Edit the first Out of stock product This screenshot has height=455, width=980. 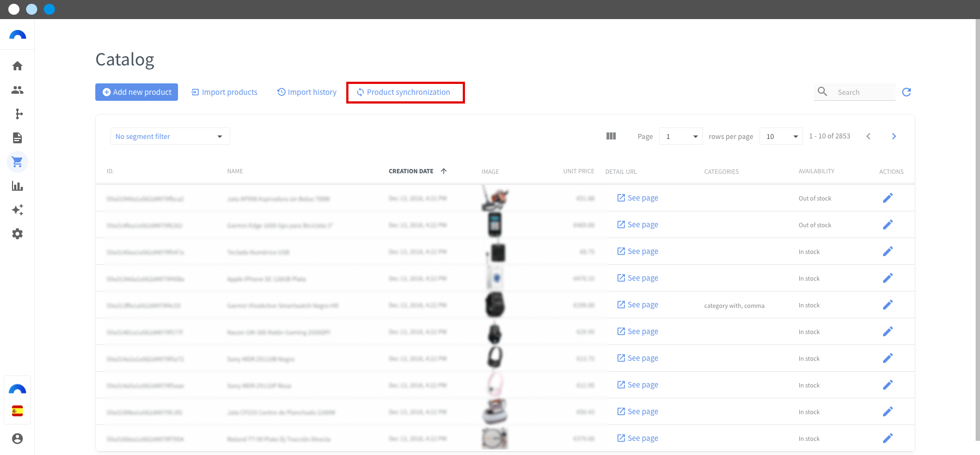[888, 198]
